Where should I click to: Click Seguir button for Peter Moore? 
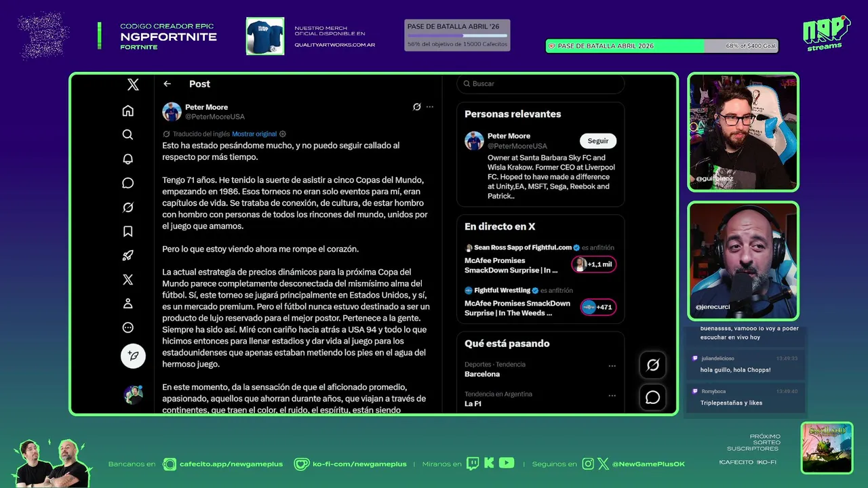[x=597, y=141]
